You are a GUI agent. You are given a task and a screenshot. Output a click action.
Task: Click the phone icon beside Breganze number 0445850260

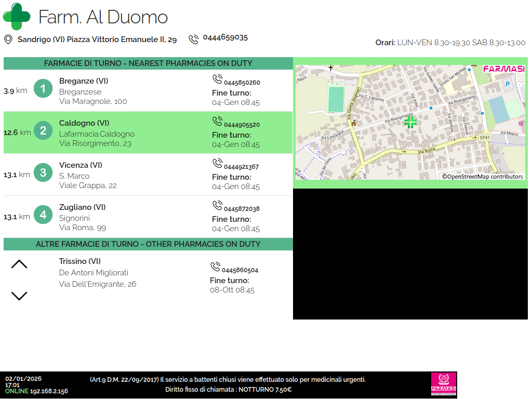pyautogui.click(x=217, y=79)
